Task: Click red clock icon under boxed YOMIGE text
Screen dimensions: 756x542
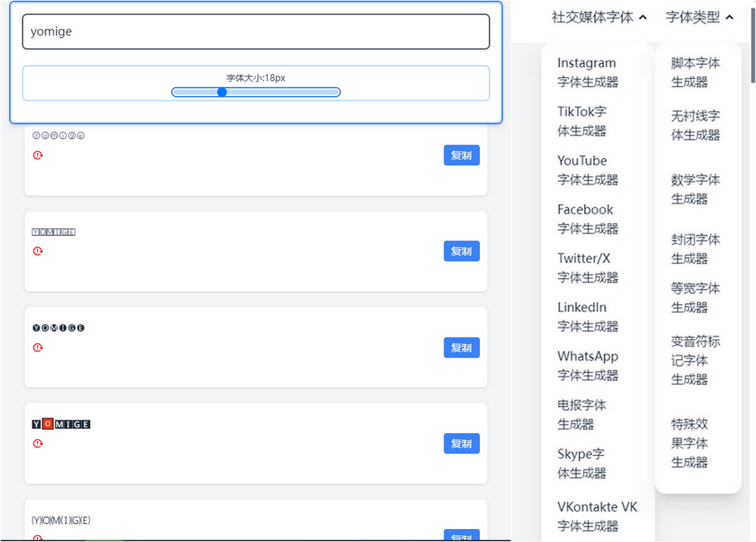Action: point(38,251)
